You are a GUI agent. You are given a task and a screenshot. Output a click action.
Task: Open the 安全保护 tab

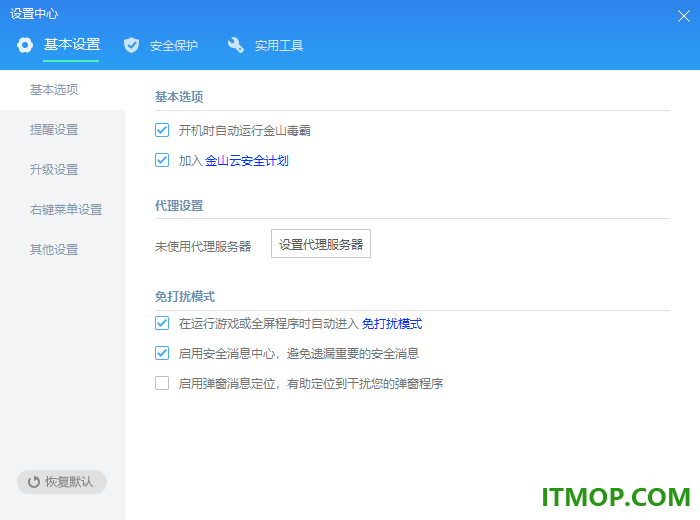174,46
